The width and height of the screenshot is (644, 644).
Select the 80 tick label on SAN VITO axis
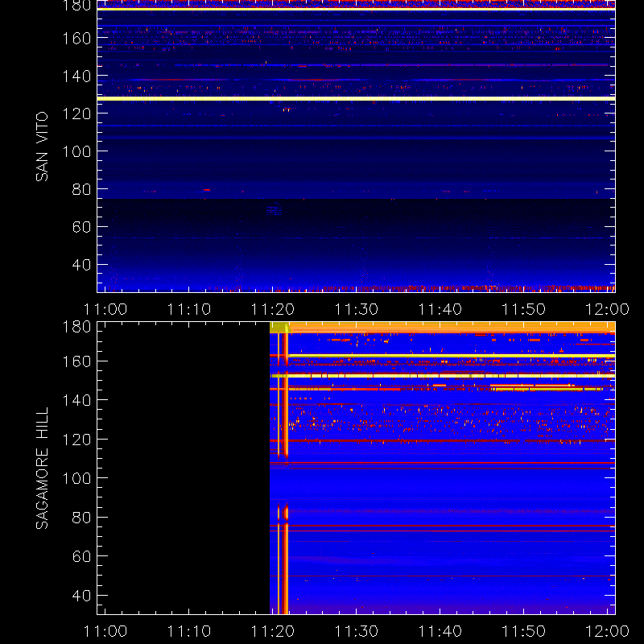[x=81, y=189]
